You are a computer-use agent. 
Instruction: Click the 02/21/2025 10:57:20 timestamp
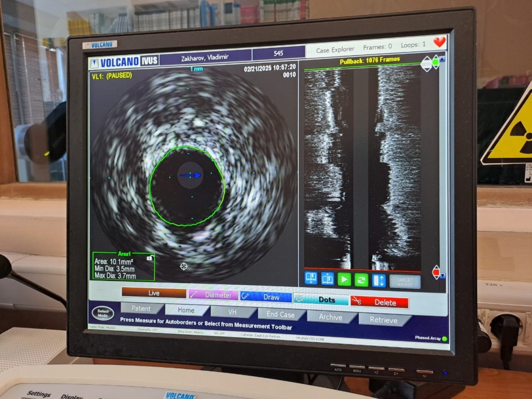click(270, 68)
